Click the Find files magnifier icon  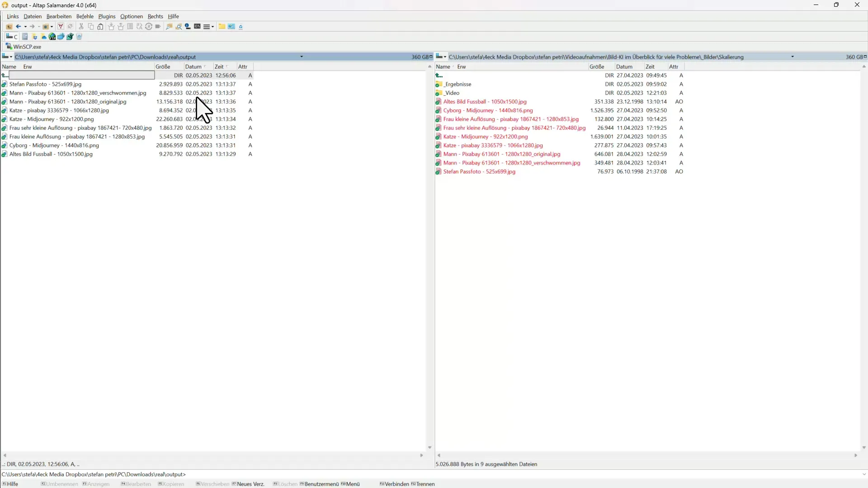click(x=179, y=27)
